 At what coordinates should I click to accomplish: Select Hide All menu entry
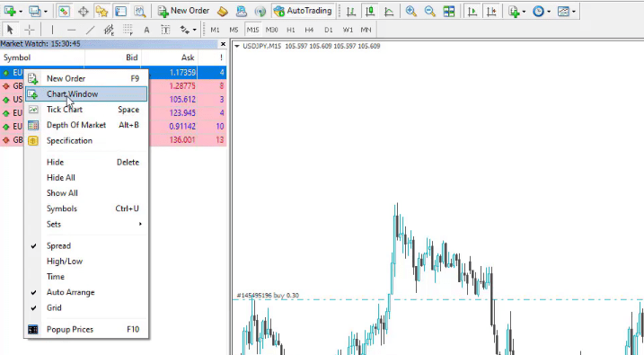point(86,178)
